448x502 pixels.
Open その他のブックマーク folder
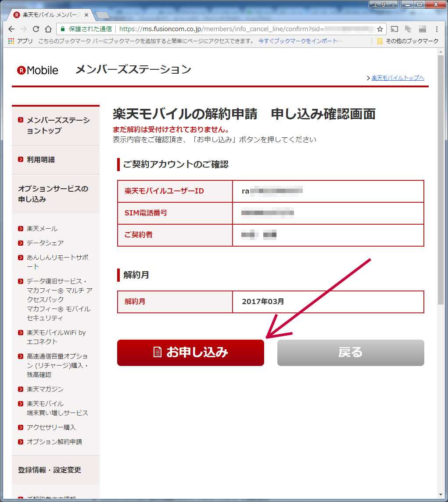coord(408,41)
